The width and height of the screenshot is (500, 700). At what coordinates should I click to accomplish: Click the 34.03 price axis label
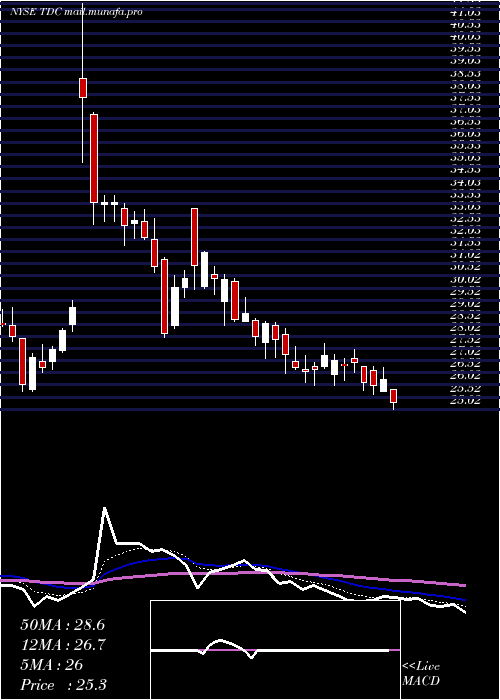(x=466, y=183)
